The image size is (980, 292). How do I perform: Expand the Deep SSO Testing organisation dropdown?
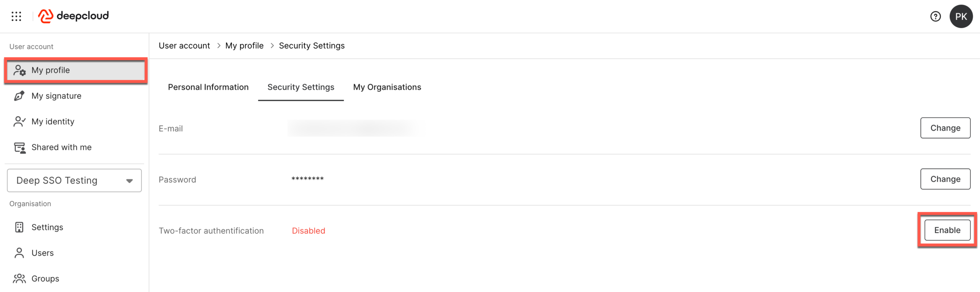(74, 180)
